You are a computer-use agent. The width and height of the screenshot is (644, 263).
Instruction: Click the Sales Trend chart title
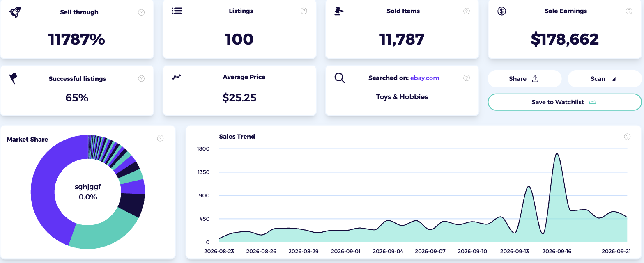tap(237, 137)
